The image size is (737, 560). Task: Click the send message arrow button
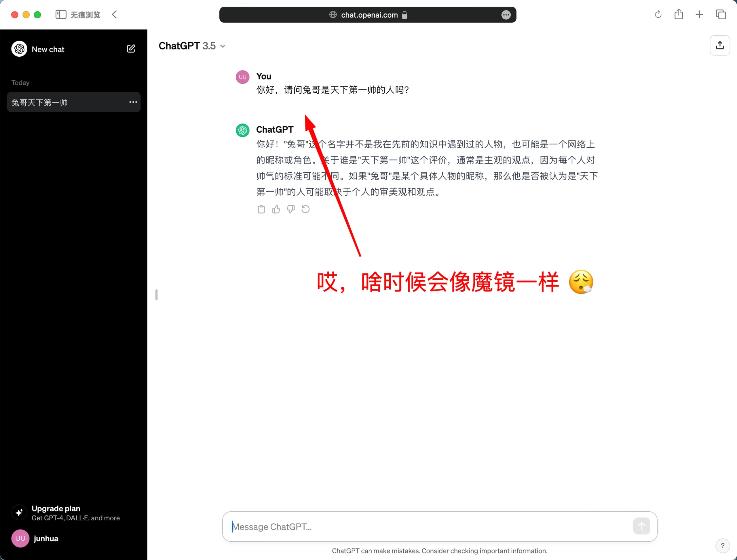[x=641, y=526]
